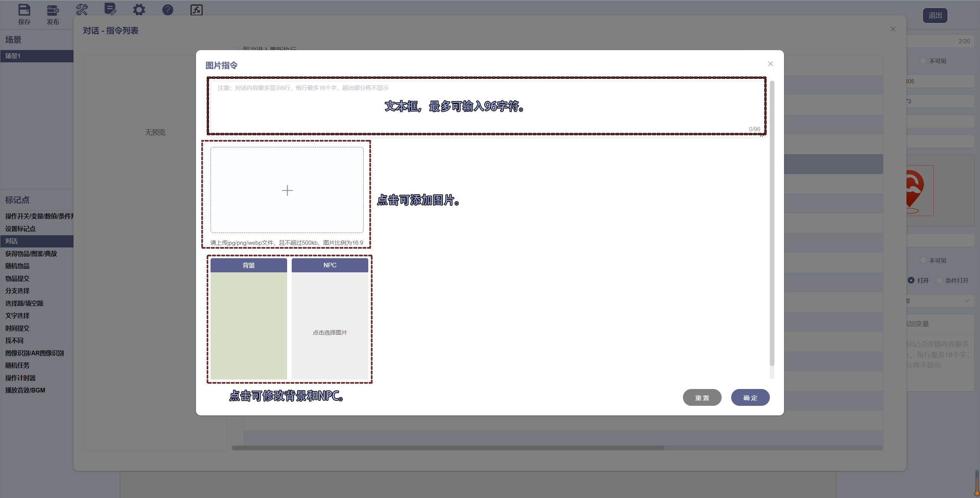
Task: Click the 重置 reset button
Action: pyautogui.click(x=702, y=398)
